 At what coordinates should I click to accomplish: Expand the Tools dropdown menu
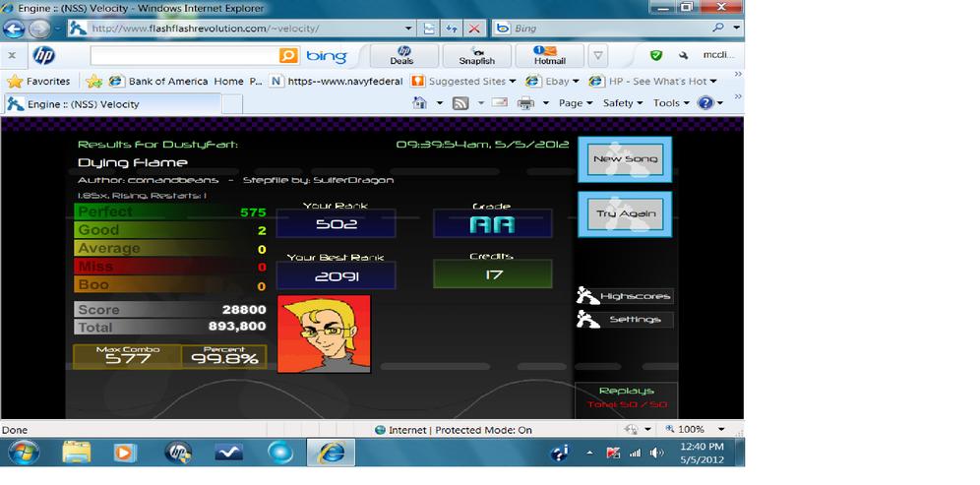click(x=671, y=103)
